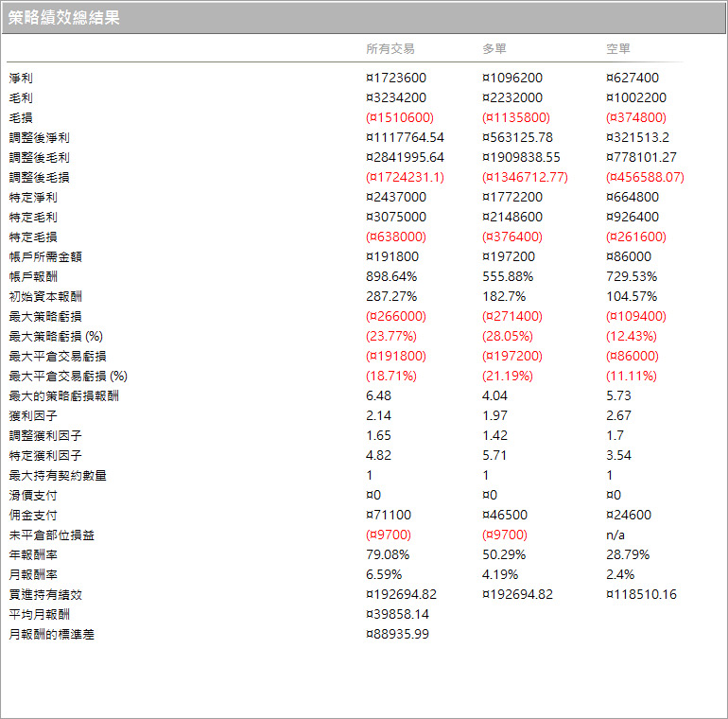Click the 帳戶報酬 value 898.64%

pos(391,277)
